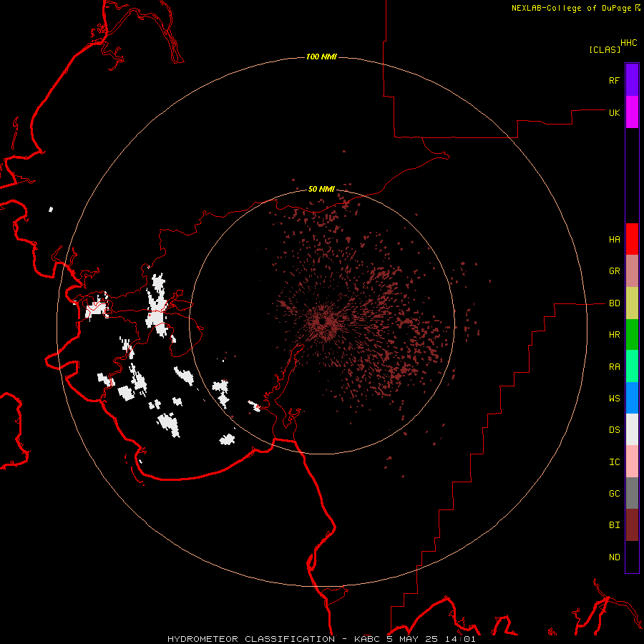This screenshot has width=644, height=644.
Task: Pick the RA light-green legend swatch
Action: (x=632, y=366)
